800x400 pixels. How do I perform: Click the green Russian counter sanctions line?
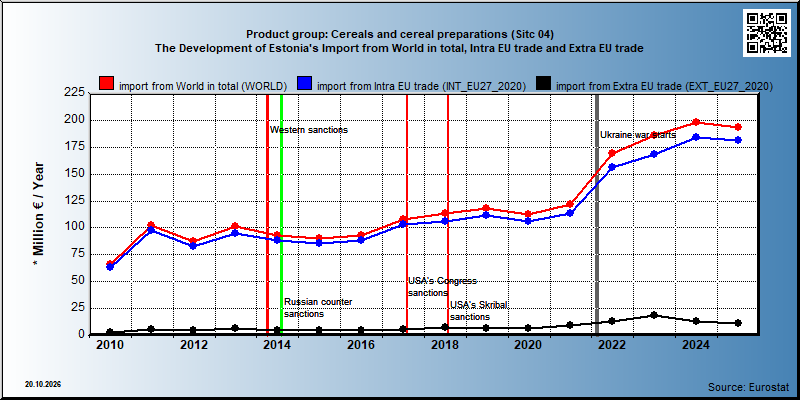pyautogui.click(x=281, y=214)
